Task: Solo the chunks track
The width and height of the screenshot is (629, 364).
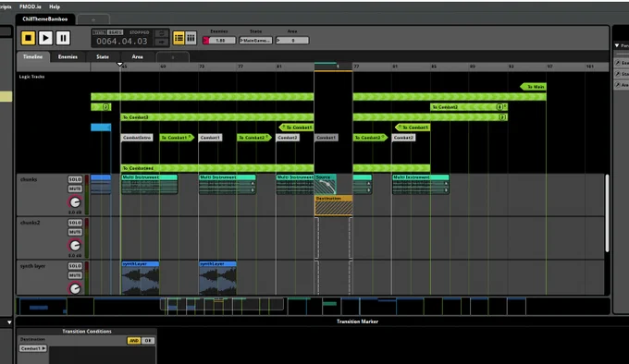Action: click(75, 179)
